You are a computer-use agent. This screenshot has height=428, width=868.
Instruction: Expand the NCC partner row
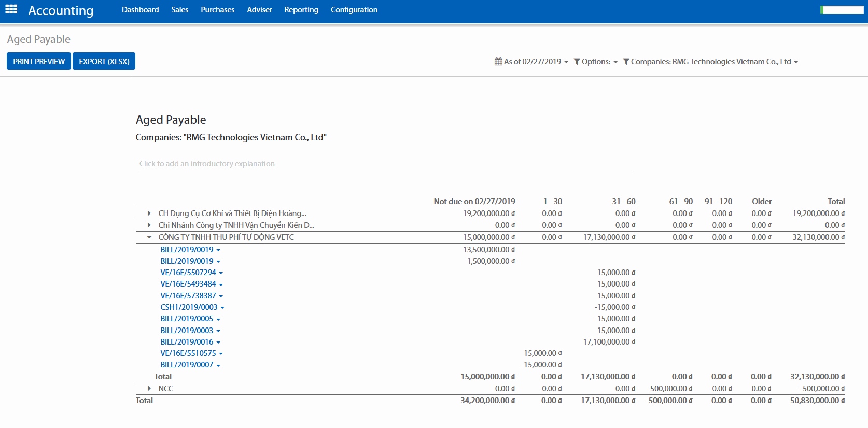click(149, 389)
